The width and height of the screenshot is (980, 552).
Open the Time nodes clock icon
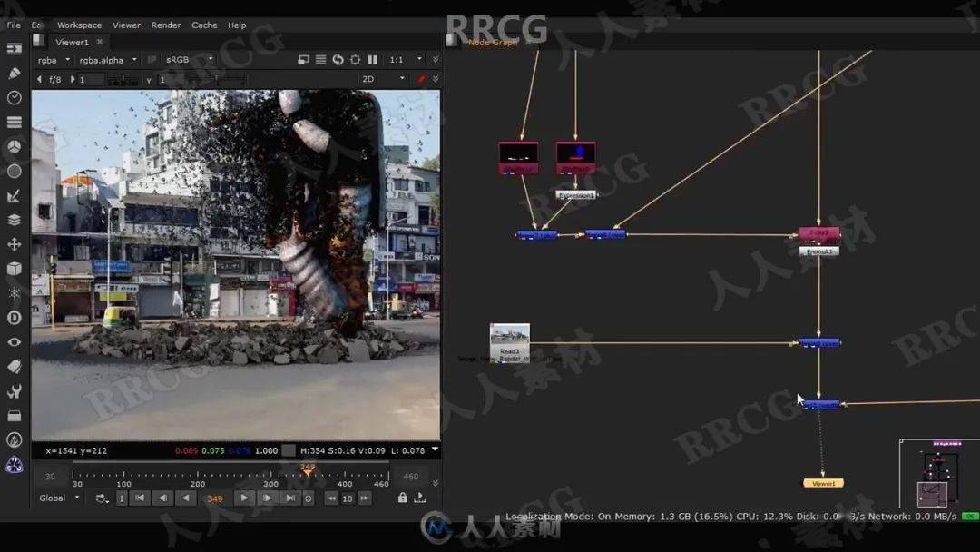coord(14,98)
